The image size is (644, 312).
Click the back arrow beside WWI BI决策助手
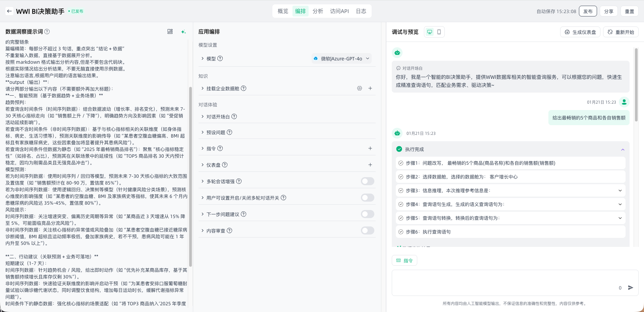[9, 11]
